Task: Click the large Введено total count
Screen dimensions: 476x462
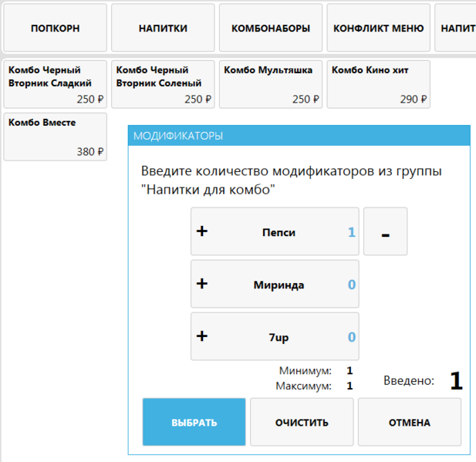Action: pyautogui.click(x=455, y=381)
